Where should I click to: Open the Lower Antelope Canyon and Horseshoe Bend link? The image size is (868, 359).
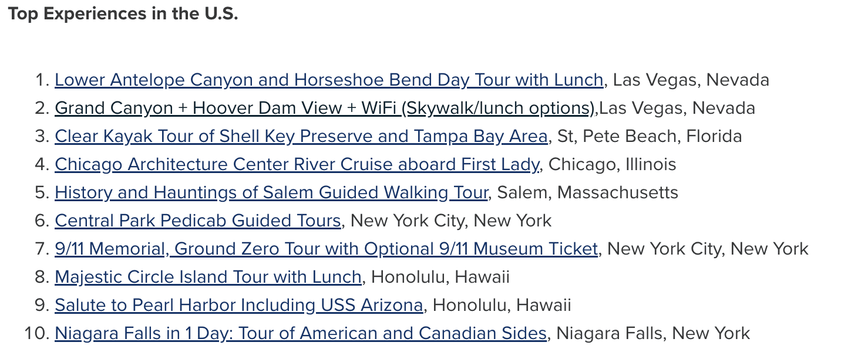click(x=328, y=80)
